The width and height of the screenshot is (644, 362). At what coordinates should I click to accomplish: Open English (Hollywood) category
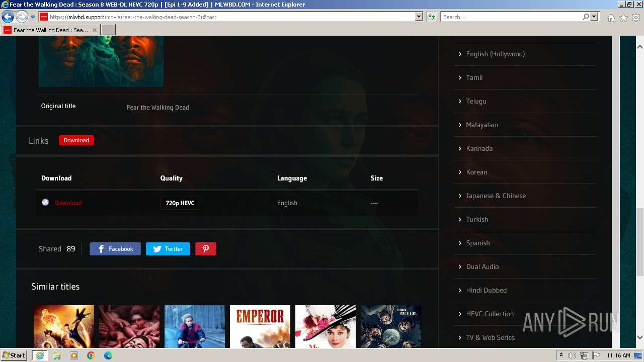[496, 54]
